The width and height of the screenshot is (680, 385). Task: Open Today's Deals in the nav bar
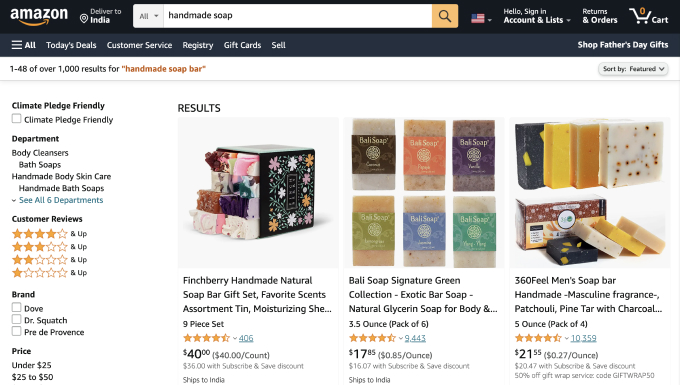coord(71,45)
